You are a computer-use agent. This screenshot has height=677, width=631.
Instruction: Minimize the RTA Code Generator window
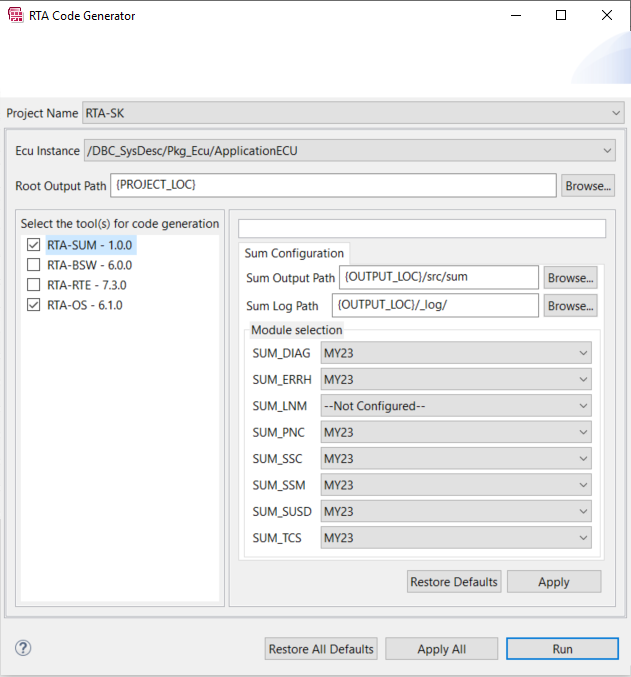click(516, 16)
